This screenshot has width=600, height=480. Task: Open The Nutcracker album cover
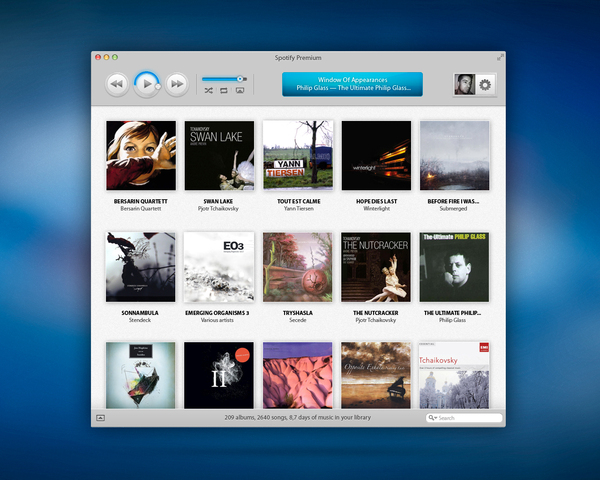coord(376,267)
